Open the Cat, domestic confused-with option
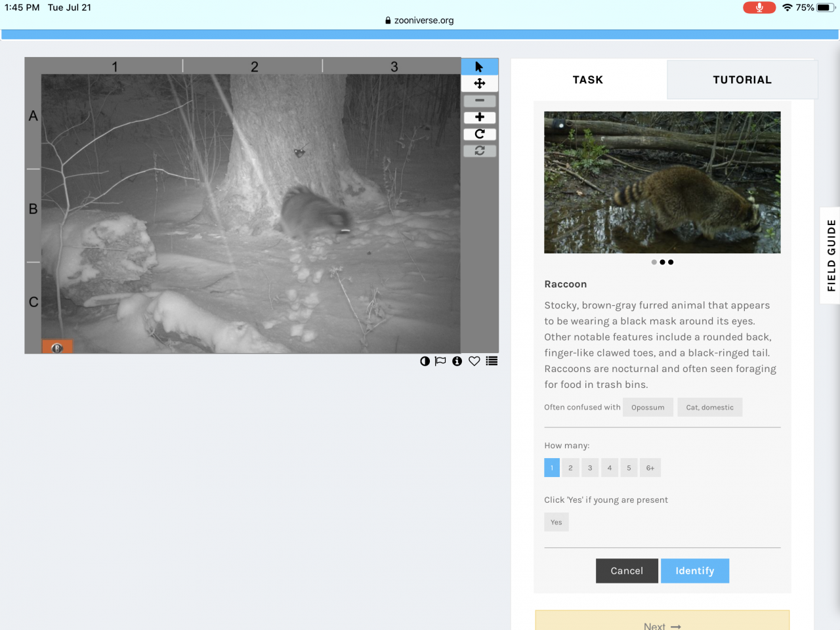Image resolution: width=840 pixels, height=630 pixels. coord(710,408)
